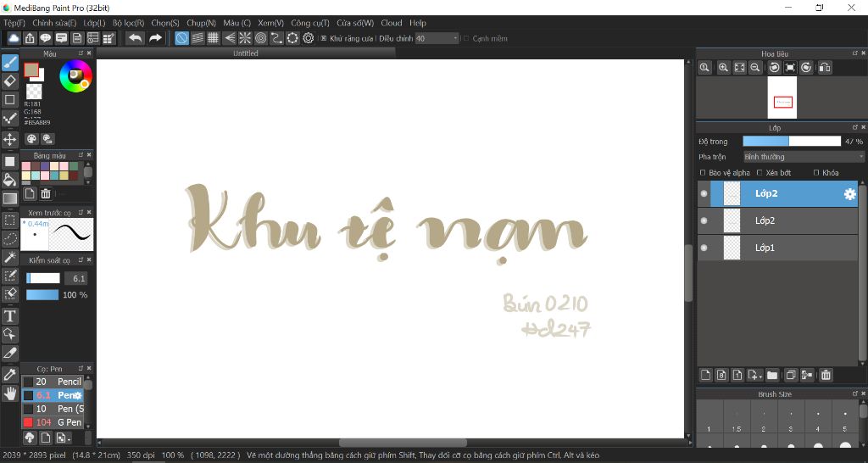This screenshot has width=868, height=463.
Task: Open Điều chỉnh correction value dropdown
Action: [x=437, y=39]
